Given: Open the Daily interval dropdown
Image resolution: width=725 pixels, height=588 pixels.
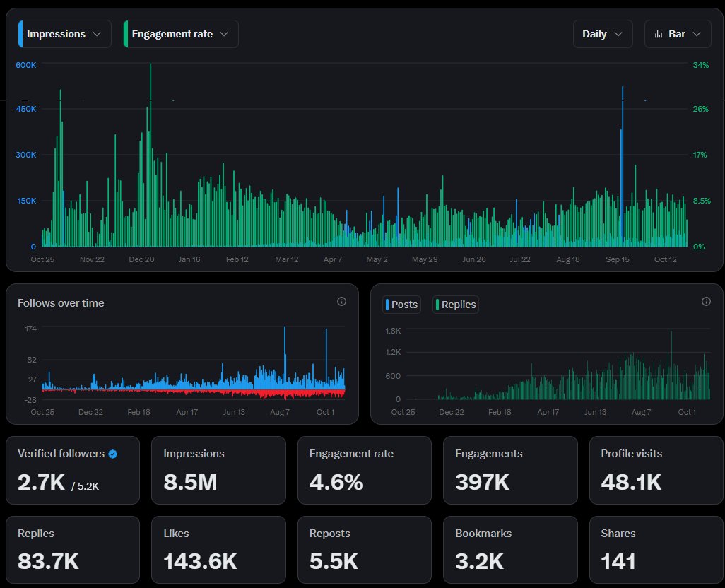Looking at the screenshot, I should click(x=603, y=34).
